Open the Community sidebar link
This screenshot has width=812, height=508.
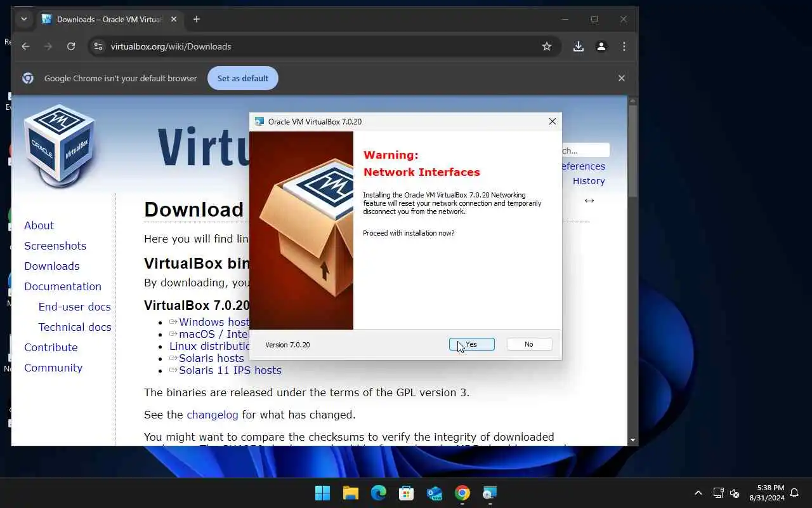(x=53, y=368)
